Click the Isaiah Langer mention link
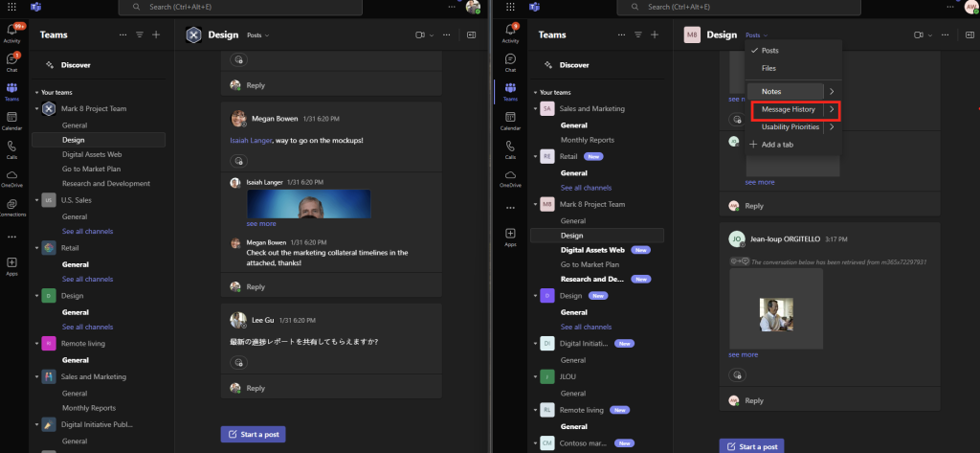Screen dimensions: 980x453 (x=251, y=141)
